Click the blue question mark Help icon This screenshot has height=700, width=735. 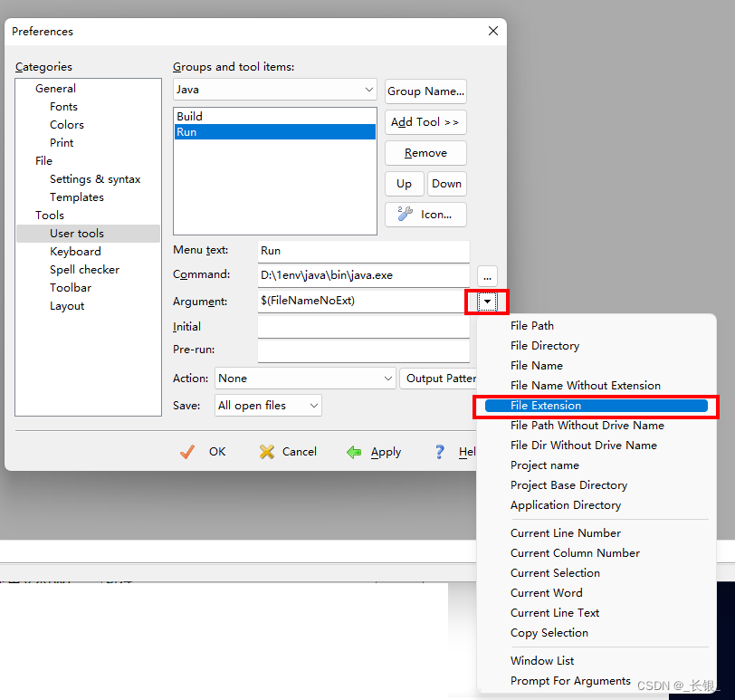point(439,451)
